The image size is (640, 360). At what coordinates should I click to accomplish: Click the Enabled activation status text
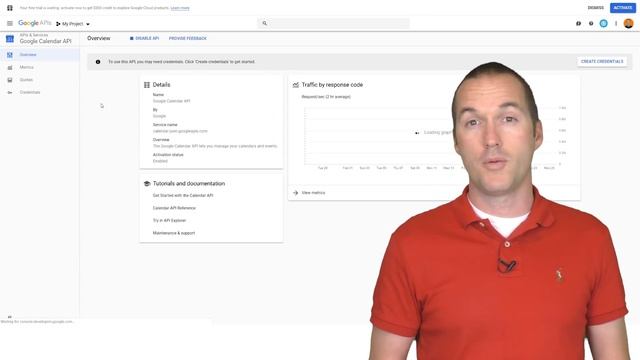(x=160, y=161)
